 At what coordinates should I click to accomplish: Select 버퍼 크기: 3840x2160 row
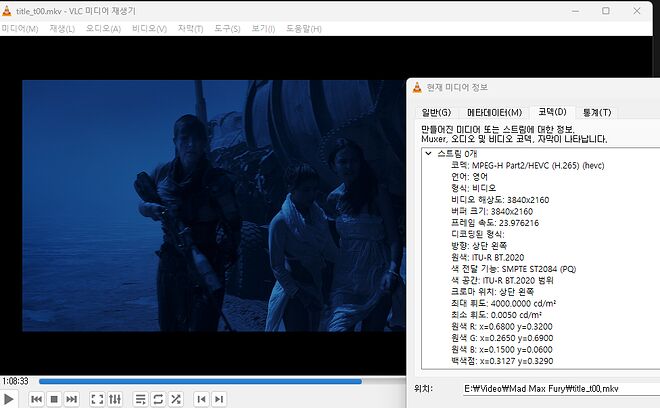coord(492,211)
